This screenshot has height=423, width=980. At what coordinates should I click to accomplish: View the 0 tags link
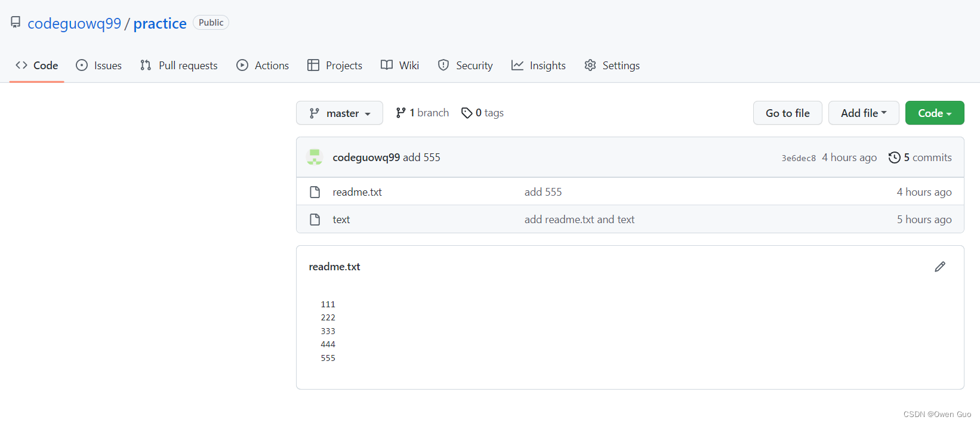[482, 113]
